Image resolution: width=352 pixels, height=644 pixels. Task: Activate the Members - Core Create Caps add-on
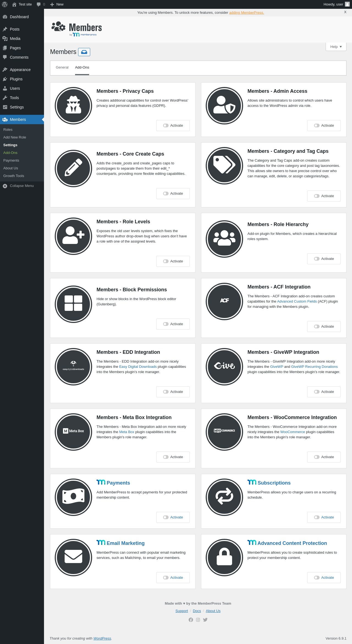click(x=173, y=194)
